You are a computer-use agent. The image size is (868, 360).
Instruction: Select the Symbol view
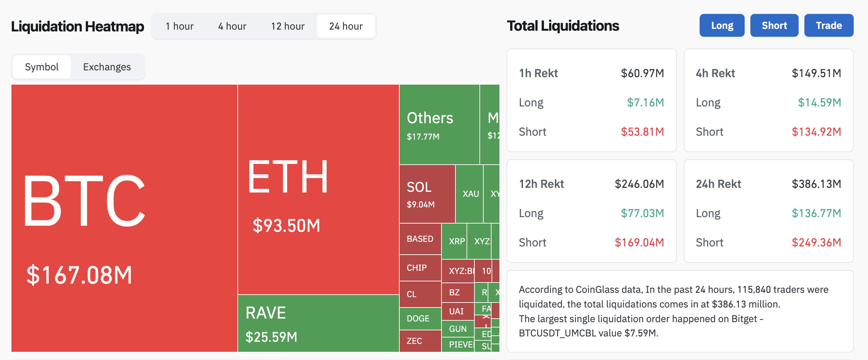tap(41, 66)
